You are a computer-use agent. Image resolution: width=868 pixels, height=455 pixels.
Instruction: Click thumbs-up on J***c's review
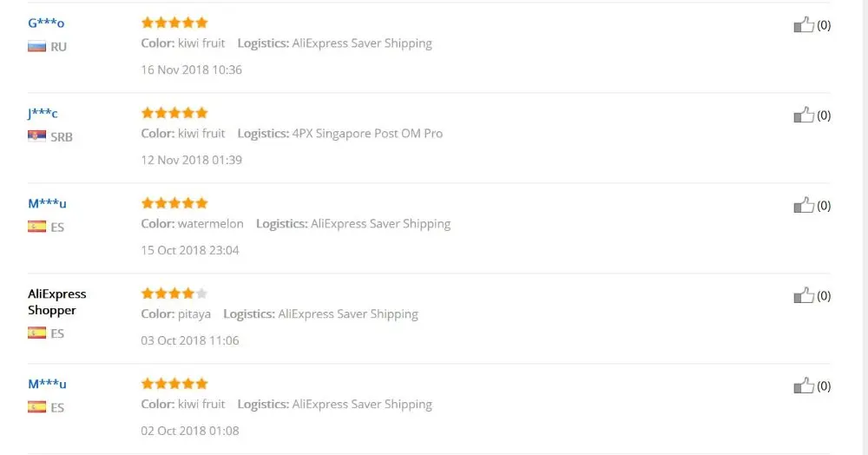[804, 115]
